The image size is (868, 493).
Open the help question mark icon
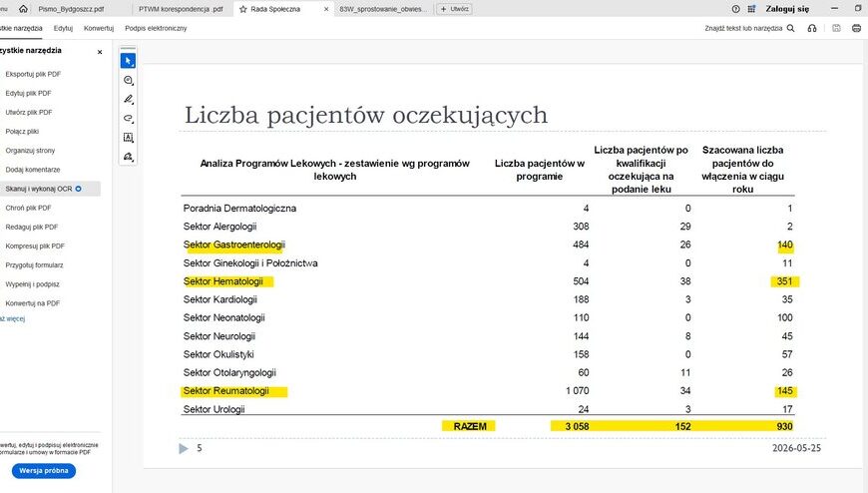(735, 9)
